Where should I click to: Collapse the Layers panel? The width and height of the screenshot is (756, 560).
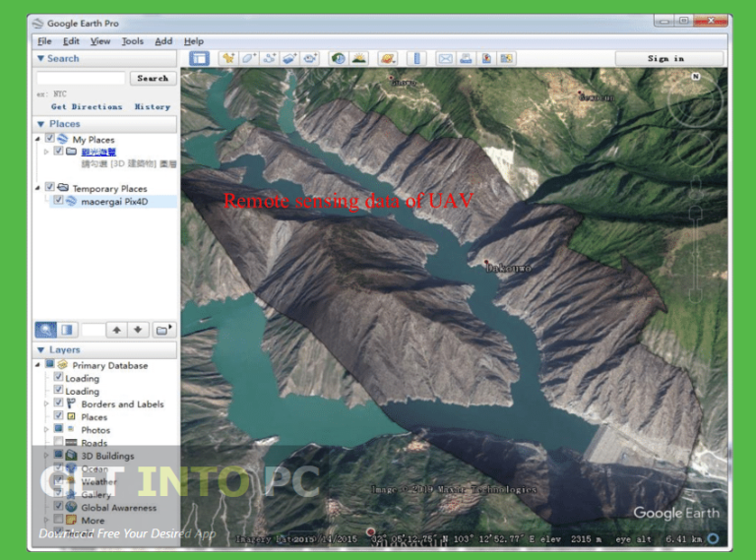tap(41, 350)
